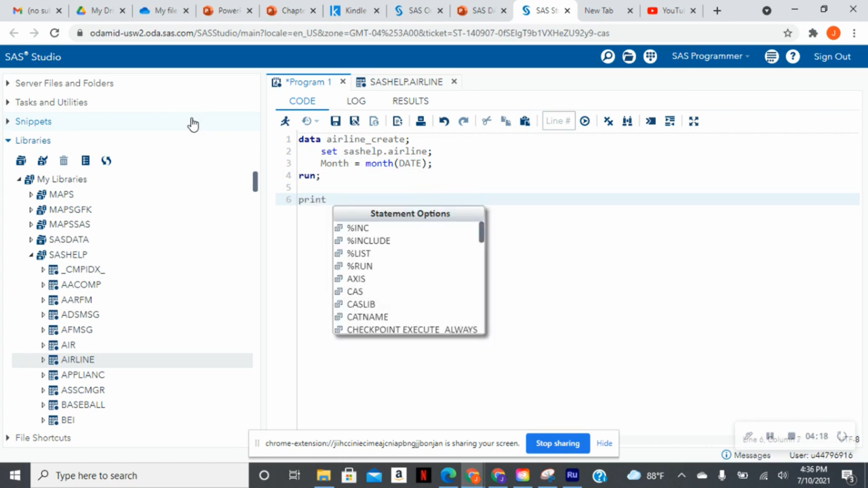Collapse the My Libraries tree node
The image size is (868, 488).
19,180
